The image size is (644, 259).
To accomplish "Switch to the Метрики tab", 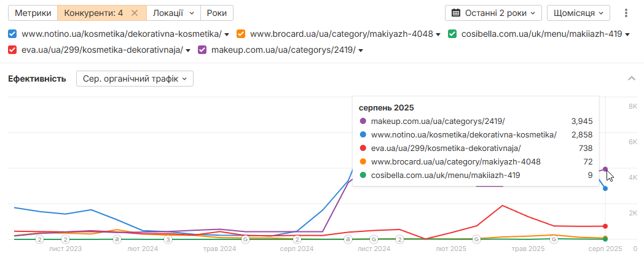I will (x=33, y=13).
